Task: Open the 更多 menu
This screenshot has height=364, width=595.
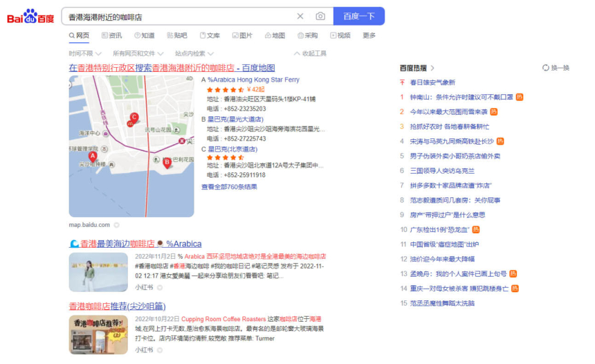Action: (x=369, y=35)
